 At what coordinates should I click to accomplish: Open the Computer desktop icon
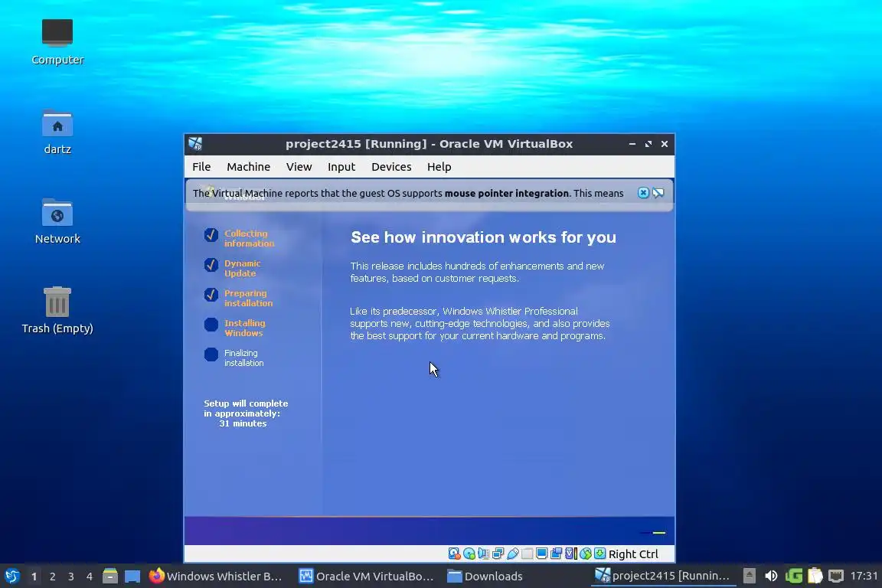[x=57, y=42]
